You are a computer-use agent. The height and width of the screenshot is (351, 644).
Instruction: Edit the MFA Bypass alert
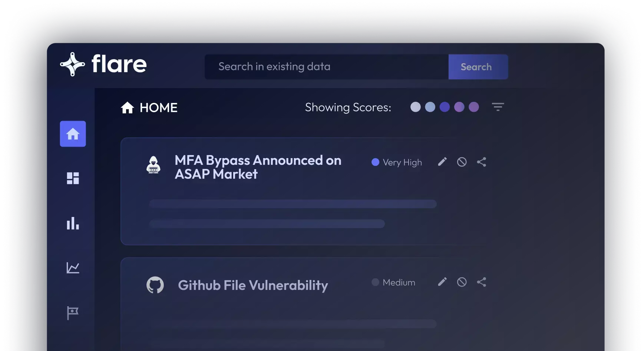point(442,162)
